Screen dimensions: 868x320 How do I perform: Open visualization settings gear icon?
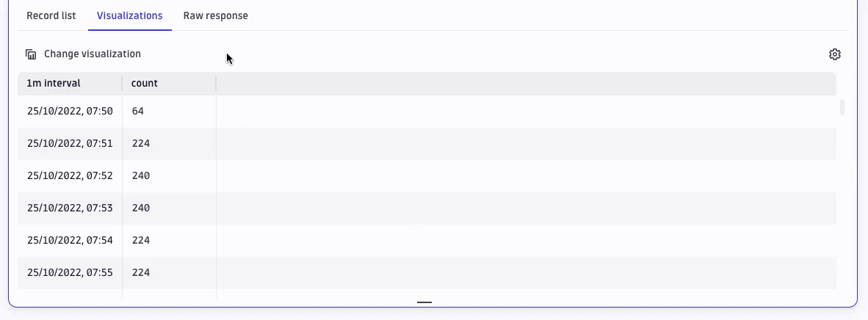pyautogui.click(x=835, y=54)
